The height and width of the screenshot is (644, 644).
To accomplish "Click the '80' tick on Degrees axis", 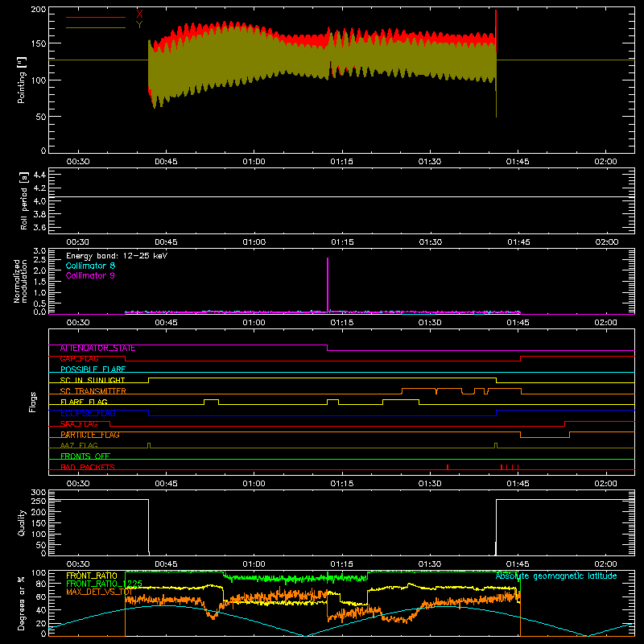I will tap(41, 584).
